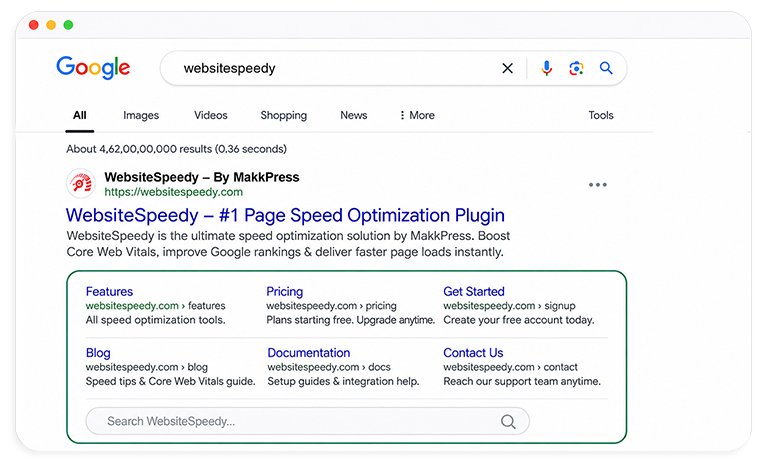
Task: Open the Blog sitelink
Action: pyautogui.click(x=98, y=353)
